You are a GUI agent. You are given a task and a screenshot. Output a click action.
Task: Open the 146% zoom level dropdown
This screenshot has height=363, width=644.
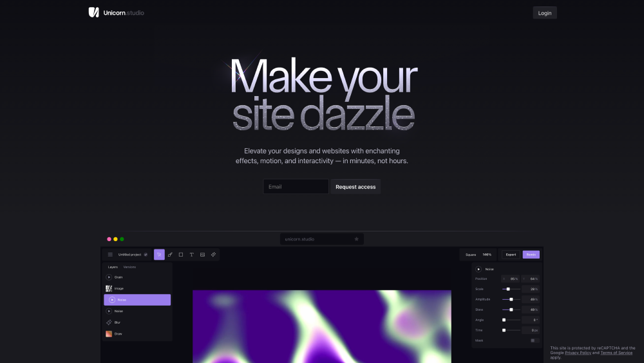click(487, 255)
